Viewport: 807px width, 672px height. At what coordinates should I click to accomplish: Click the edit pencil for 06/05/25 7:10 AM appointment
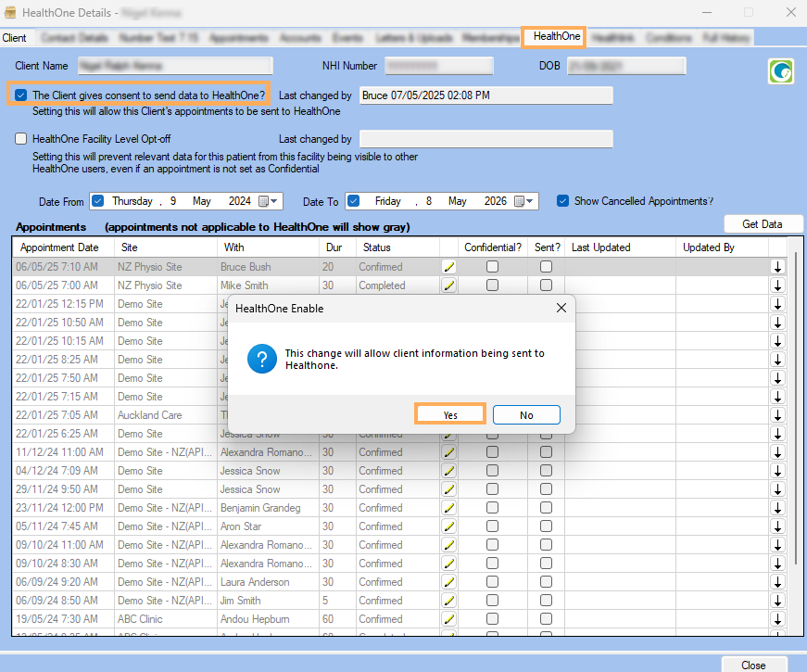449,267
